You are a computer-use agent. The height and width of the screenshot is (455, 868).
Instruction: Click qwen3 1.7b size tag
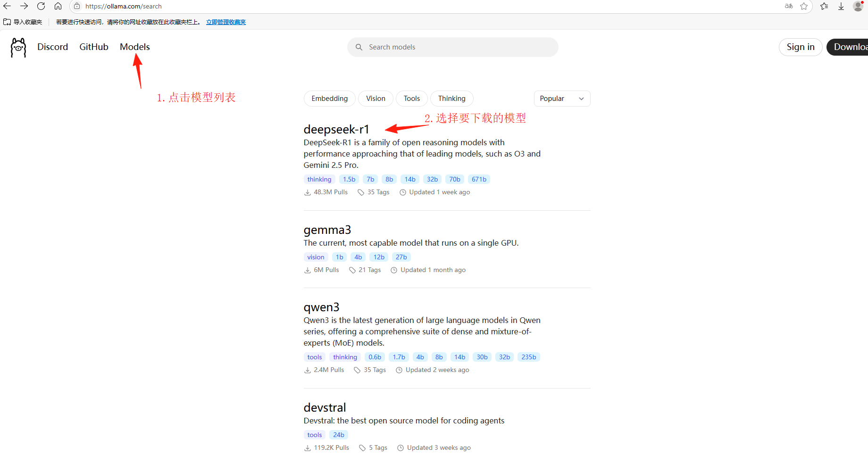point(399,357)
